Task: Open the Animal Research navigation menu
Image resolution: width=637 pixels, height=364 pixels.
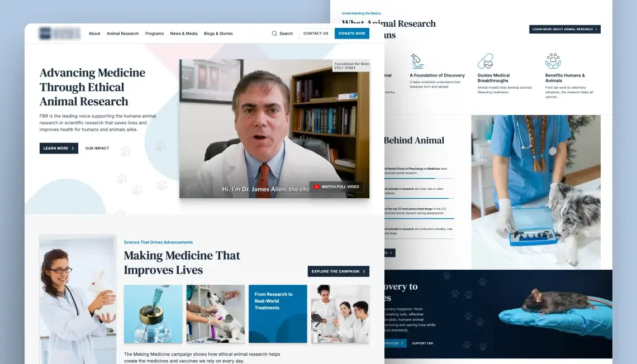Action: point(122,33)
